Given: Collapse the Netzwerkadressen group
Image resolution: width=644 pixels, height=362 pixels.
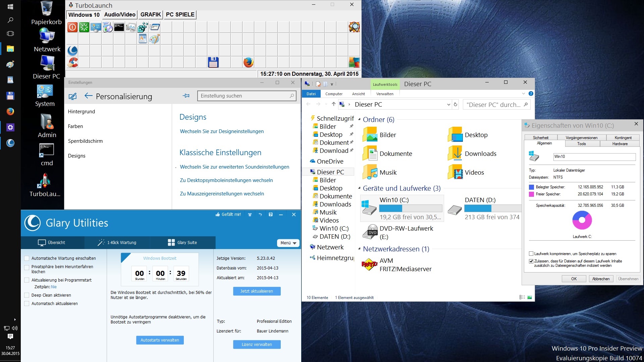Looking at the screenshot, I should coord(359,249).
